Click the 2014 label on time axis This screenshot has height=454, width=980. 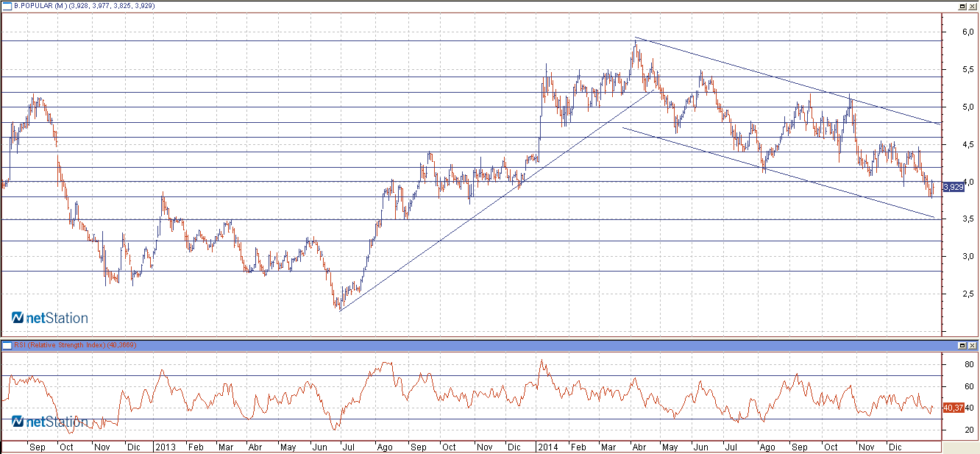click(547, 447)
